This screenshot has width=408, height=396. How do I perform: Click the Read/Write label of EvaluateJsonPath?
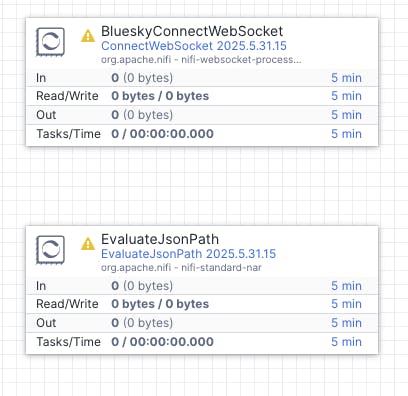pos(67,304)
